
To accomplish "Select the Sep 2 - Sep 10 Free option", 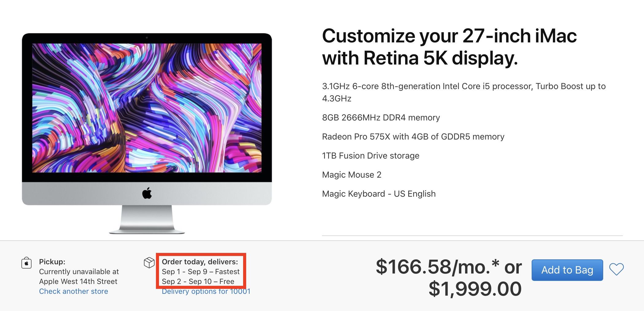I will point(198,281).
